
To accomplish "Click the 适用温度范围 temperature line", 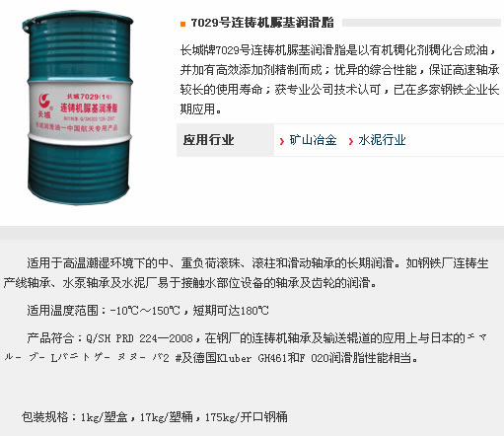I will point(148,310).
